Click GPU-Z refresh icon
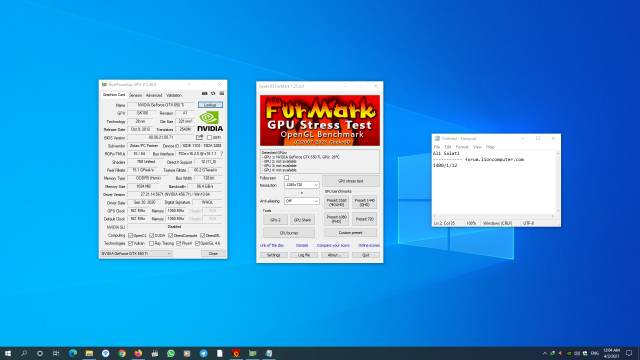The height and width of the screenshot is (360, 640). (213, 93)
